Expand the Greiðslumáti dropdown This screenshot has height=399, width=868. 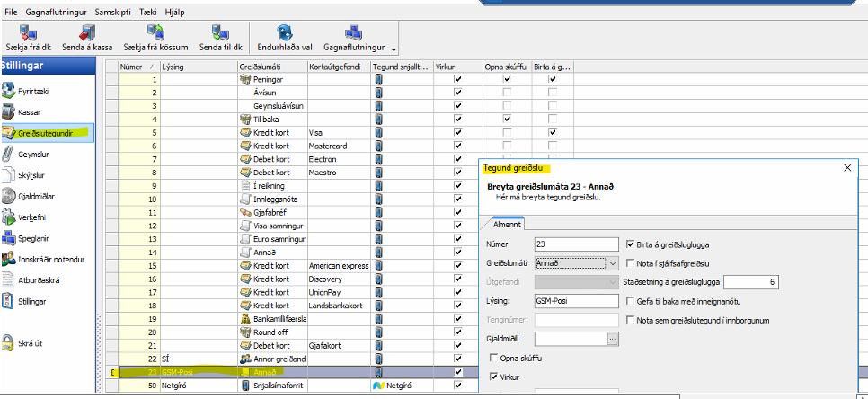tap(613, 263)
